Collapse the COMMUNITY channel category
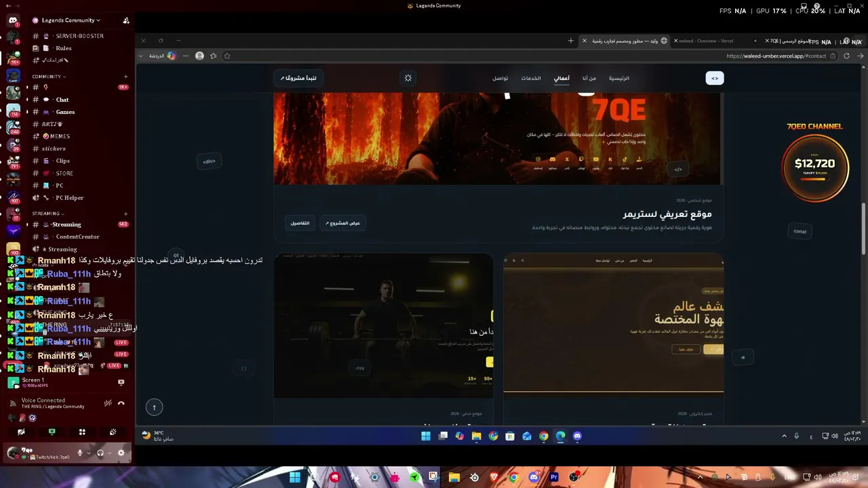 (x=48, y=77)
